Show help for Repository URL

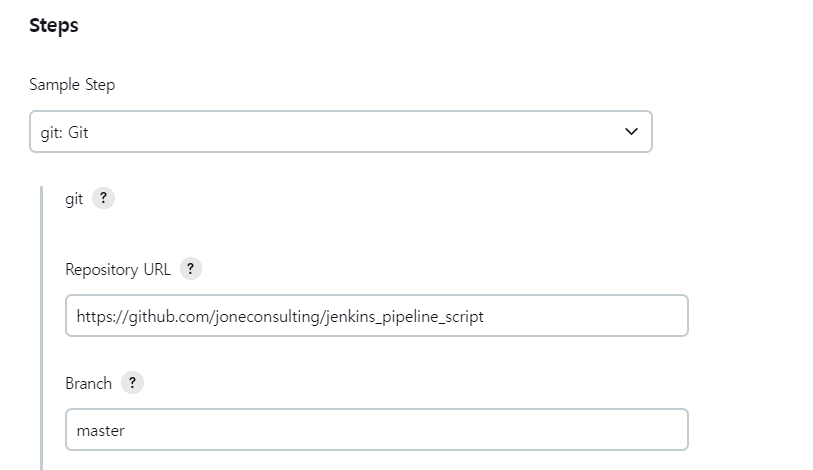[190, 269]
